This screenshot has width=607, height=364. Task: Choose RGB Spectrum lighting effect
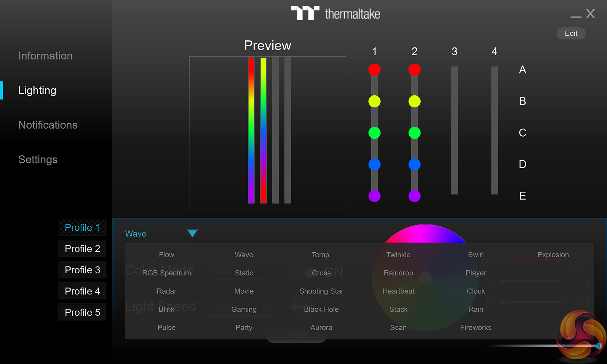click(x=166, y=273)
